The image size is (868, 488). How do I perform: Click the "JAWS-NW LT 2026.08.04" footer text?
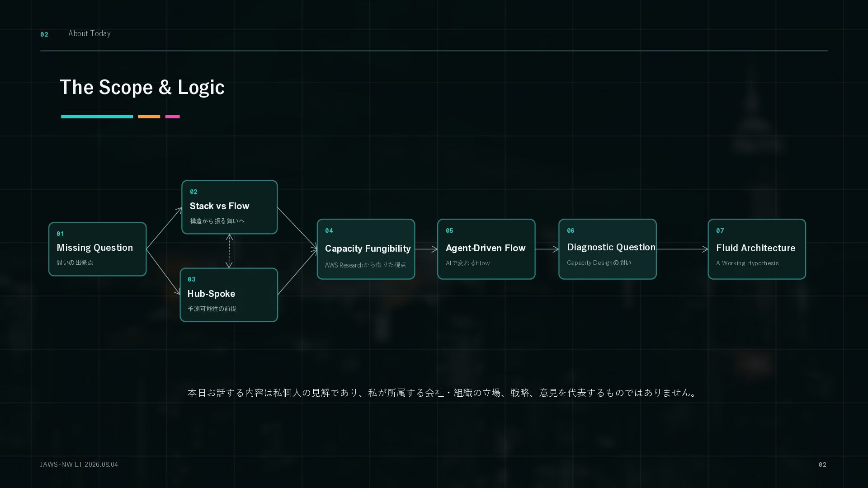click(x=79, y=465)
